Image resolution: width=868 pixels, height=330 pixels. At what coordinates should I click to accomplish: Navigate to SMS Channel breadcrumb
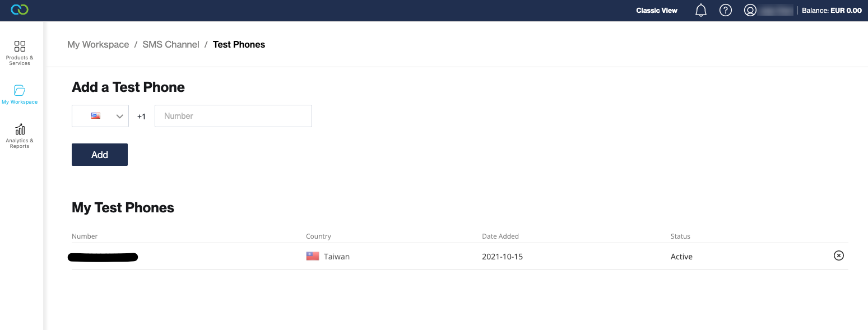171,44
